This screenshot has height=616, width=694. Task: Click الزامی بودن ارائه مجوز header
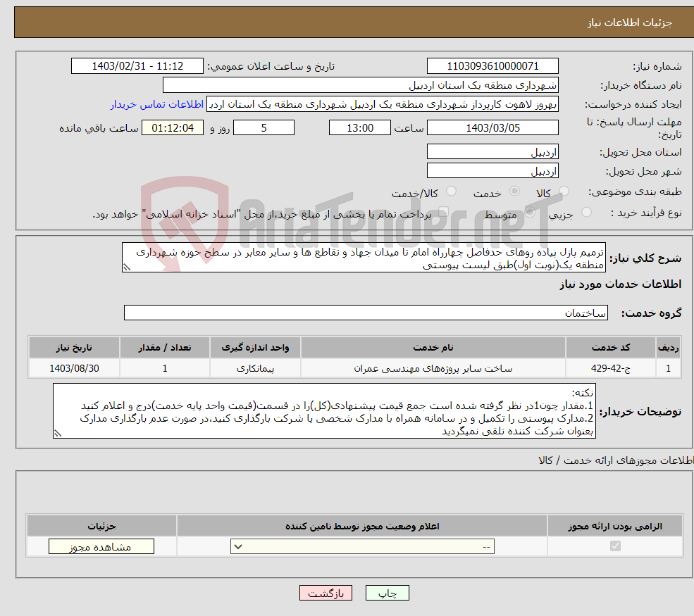[x=615, y=526]
